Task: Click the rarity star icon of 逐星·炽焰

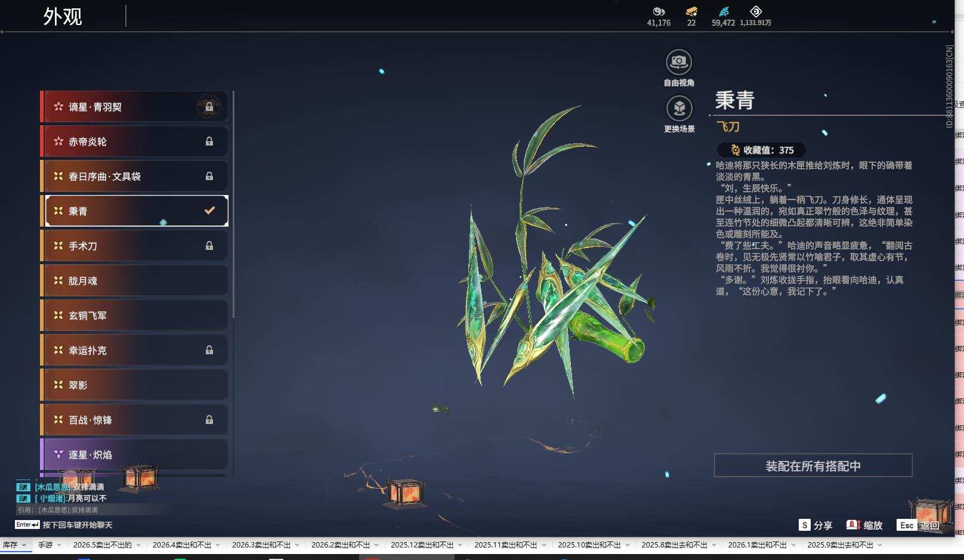Action: click(58, 454)
